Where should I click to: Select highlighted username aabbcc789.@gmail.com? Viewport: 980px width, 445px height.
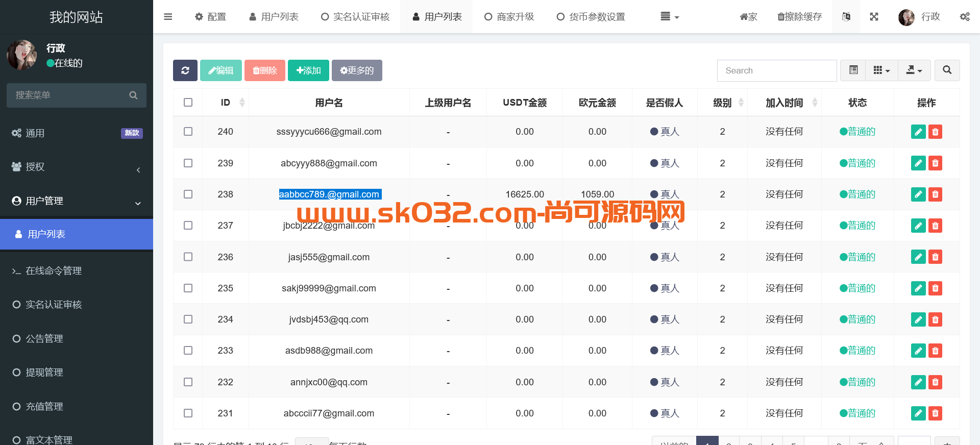click(329, 194)
